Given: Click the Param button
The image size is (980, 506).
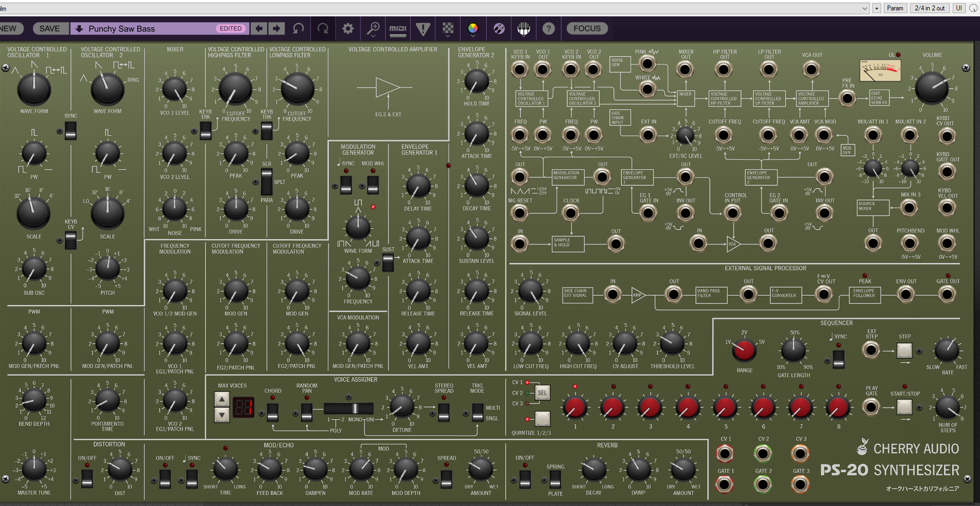Looking at the screenshot, I should click(895, 8).
